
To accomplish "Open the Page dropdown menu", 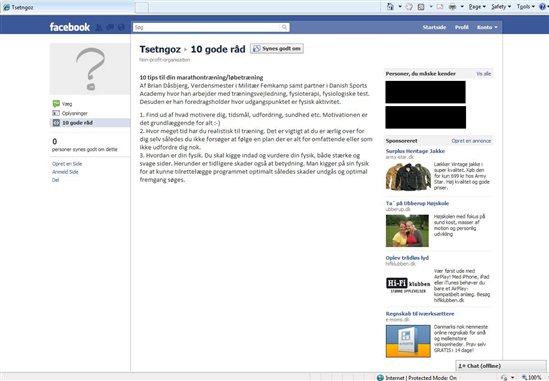I will point(477,7).
